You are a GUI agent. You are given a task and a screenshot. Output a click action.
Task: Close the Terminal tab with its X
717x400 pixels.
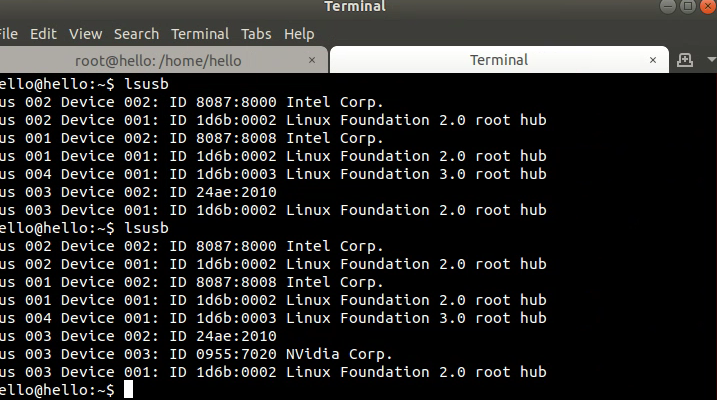654,60
